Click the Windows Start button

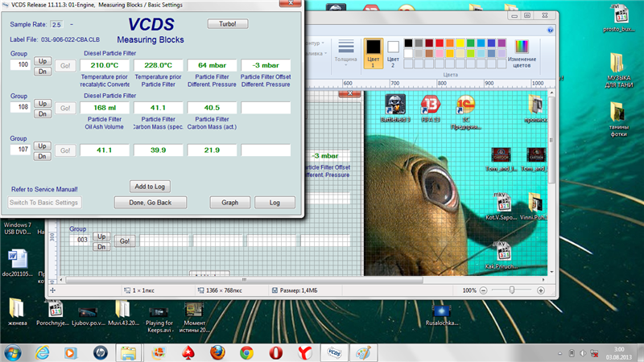click(x=13, y=352)
